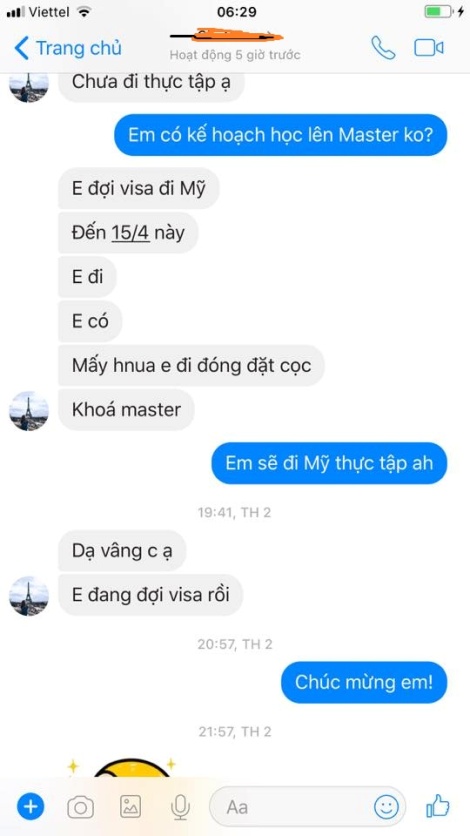470x836 pixels.
Task: Open the camera to take a photo
Action: [80, 807]
